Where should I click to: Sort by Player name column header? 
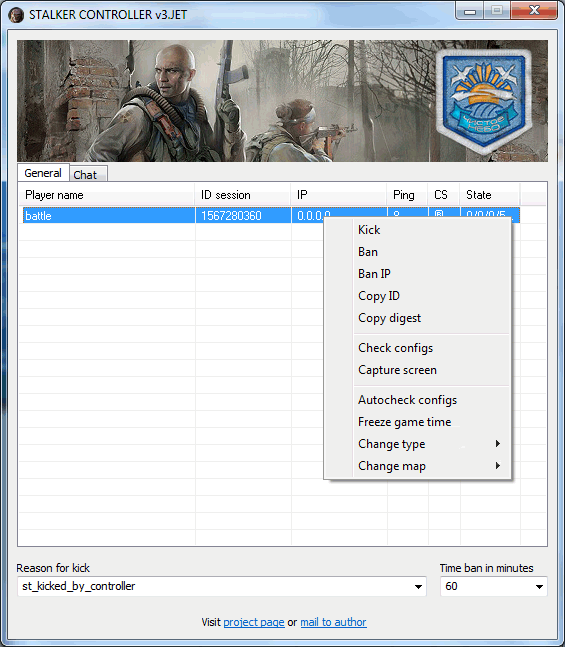click(x=106, y=195)
